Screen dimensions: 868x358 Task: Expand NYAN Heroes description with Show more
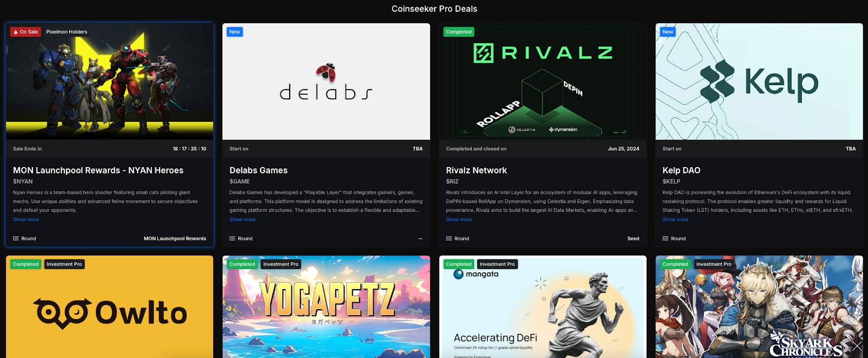26,220
